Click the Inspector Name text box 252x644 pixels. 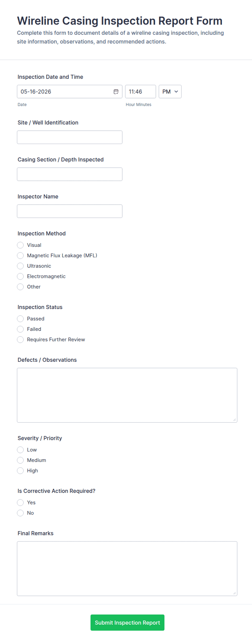[70, 211]
